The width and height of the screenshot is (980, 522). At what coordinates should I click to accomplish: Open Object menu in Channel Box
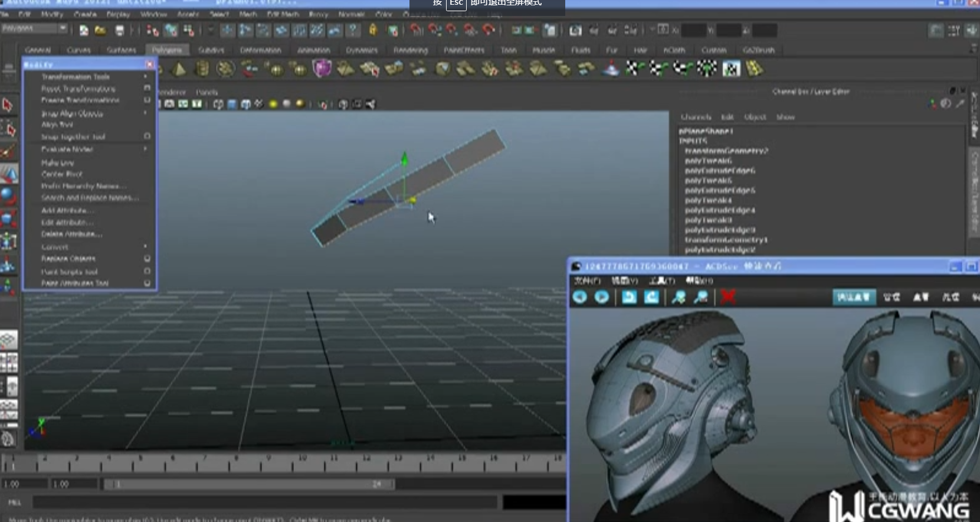coord(755,117)
